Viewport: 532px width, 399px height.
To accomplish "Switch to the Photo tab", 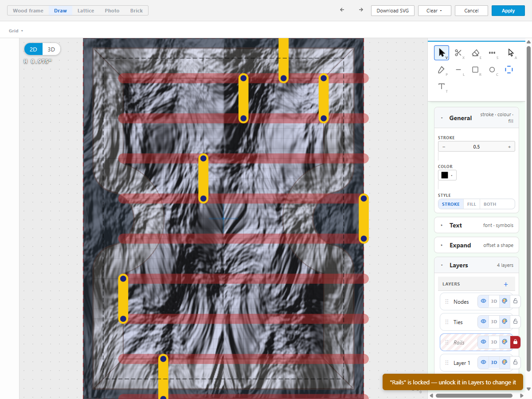I will pyautogui.click(x=112, y=11).
